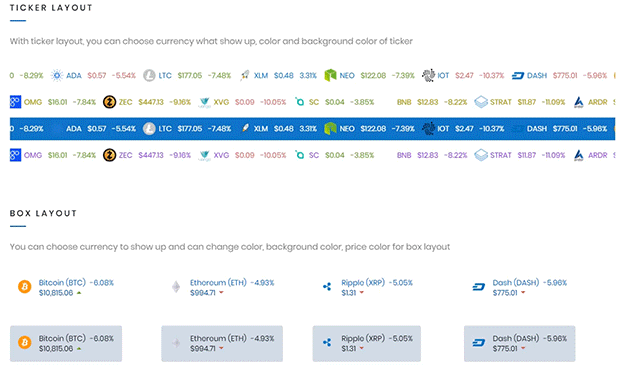
Task: Click the Stratis STRAT icon in the second ticker
Action: point(481,102)
